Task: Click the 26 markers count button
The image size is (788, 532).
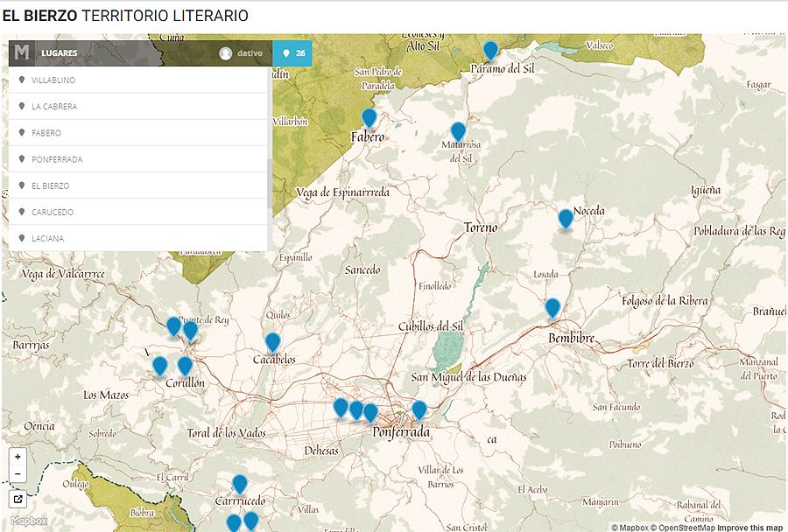Action: [292, 53]
